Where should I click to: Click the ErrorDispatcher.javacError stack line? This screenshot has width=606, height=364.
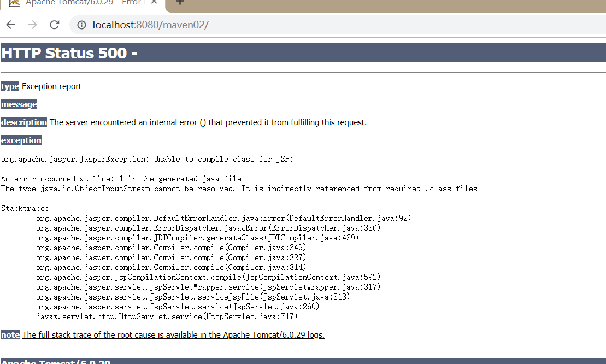pos(208,228)
